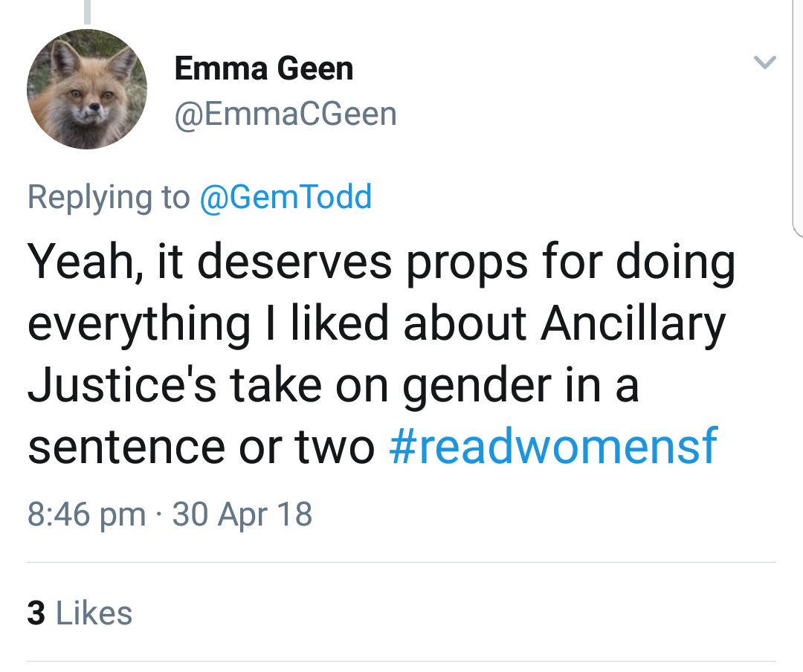
Task: Open the tweet options chevron menu
Action: [x=765, y=62]
